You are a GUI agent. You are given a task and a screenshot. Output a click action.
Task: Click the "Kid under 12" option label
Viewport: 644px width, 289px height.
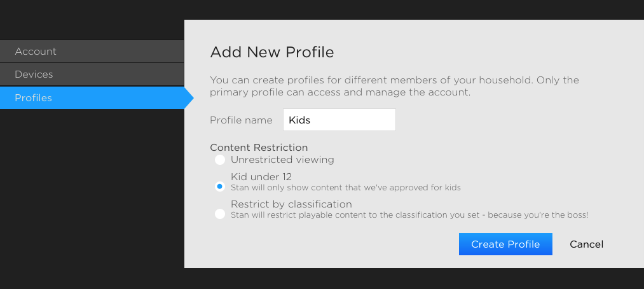pos(261,177)
